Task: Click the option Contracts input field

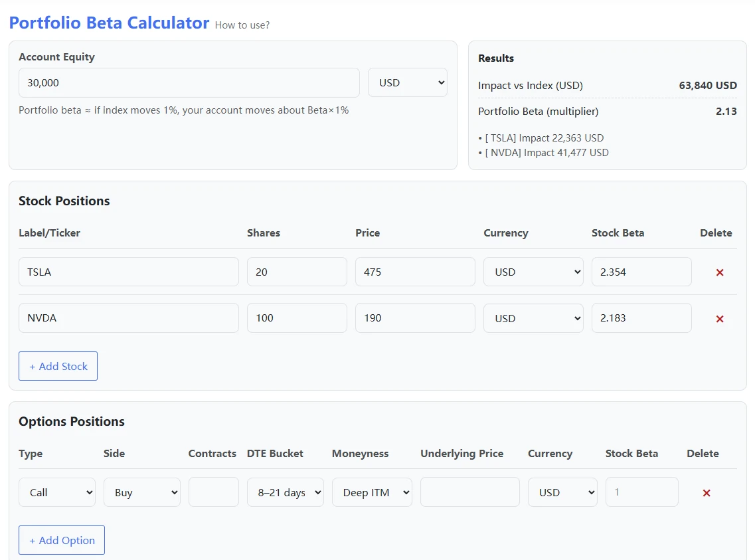Action: click(213, 492)
